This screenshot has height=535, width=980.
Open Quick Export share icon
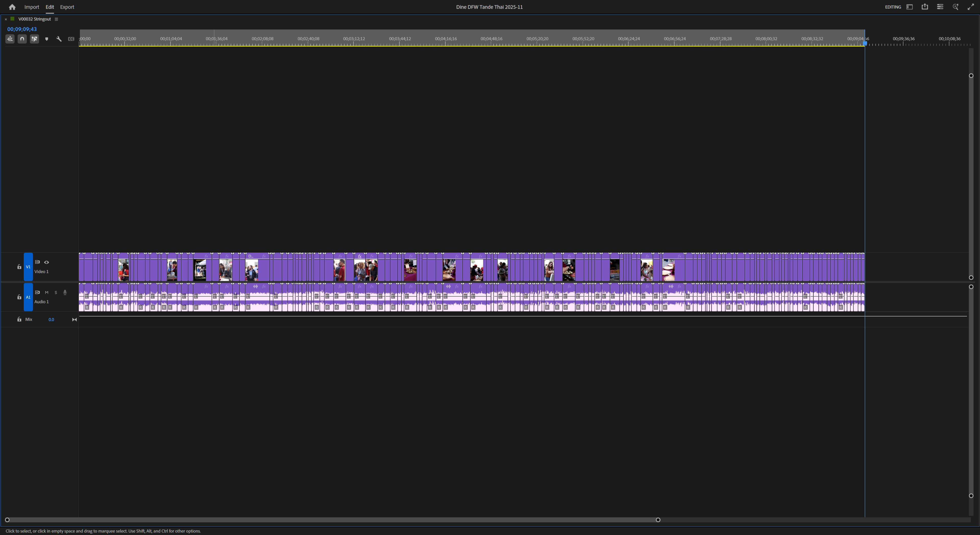925,6
